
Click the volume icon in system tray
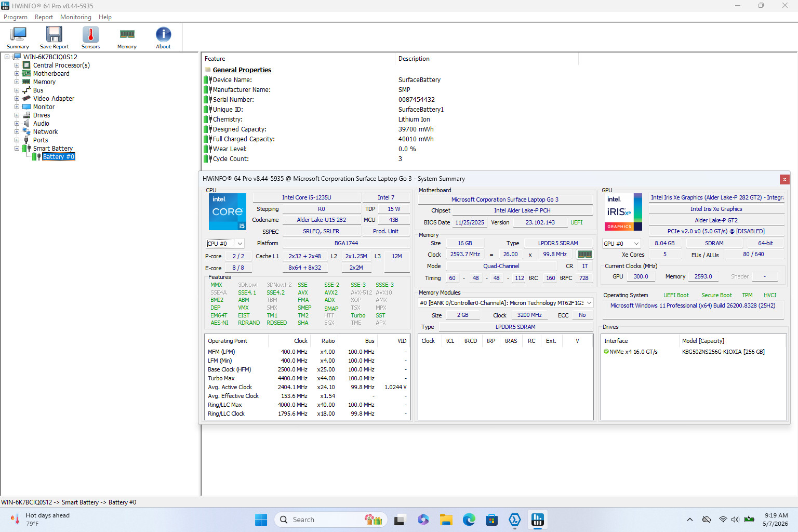(735, 520)
